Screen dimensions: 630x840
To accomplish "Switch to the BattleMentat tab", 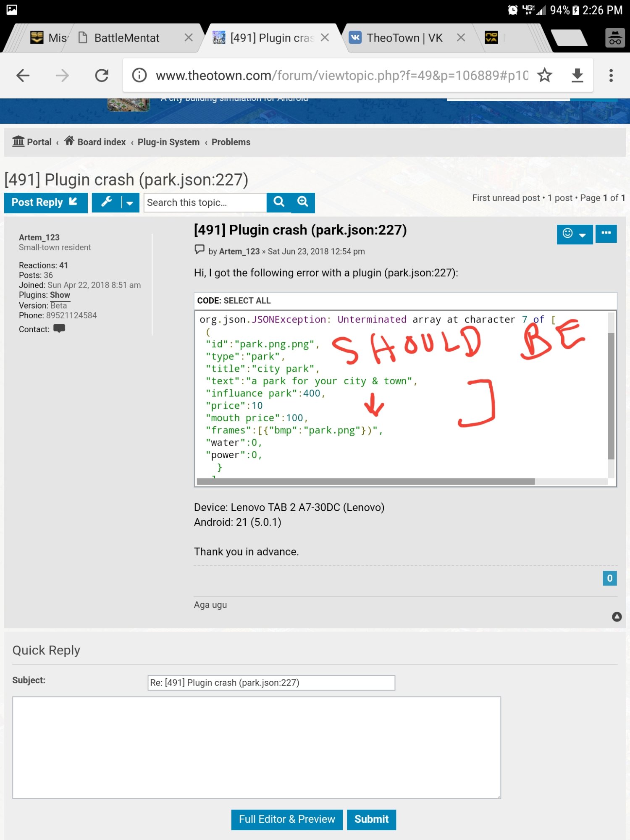I will click(127, 38).
